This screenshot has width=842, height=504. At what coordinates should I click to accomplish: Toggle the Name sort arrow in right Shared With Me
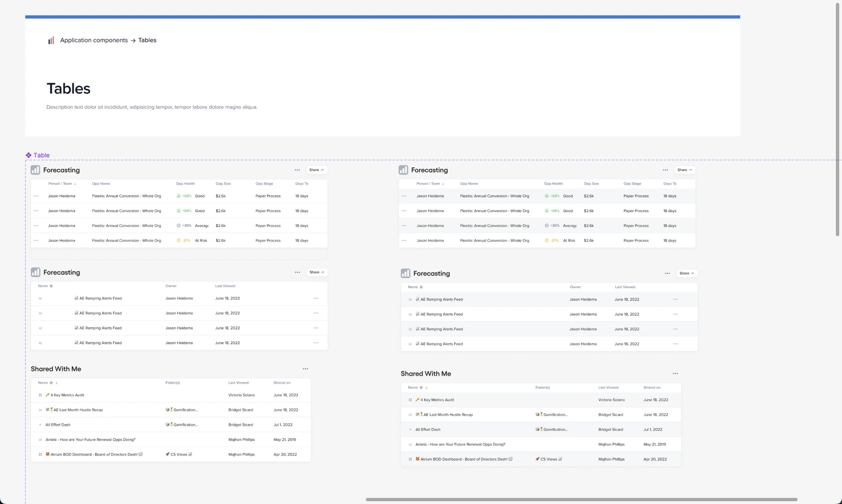[x=426, y=387]
